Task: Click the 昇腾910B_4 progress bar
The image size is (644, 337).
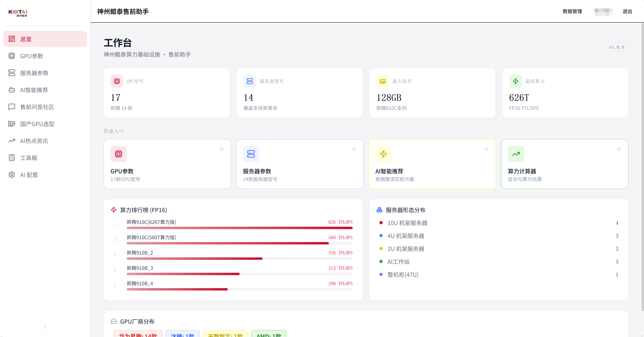Action: click(x=239, y=290)
